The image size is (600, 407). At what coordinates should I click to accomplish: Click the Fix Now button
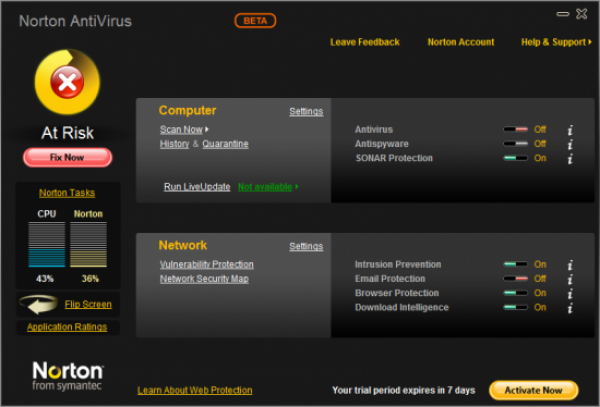67,157
